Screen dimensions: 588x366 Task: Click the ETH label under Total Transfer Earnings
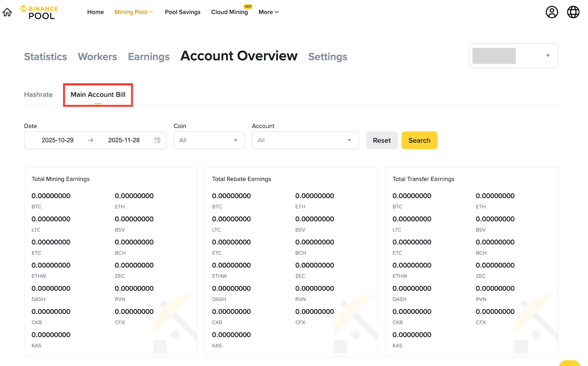point(481,207)
